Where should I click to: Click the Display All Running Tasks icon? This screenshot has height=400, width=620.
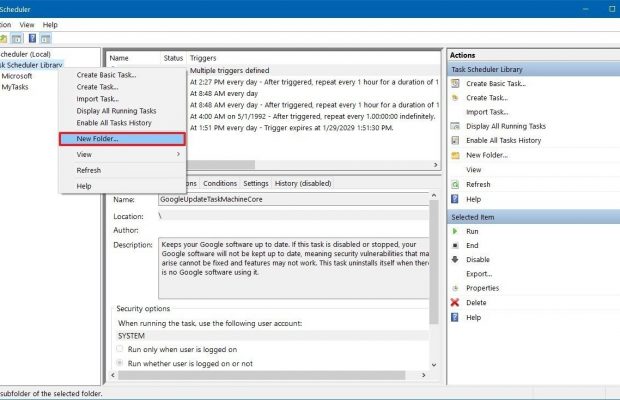(x=455, y=126)
